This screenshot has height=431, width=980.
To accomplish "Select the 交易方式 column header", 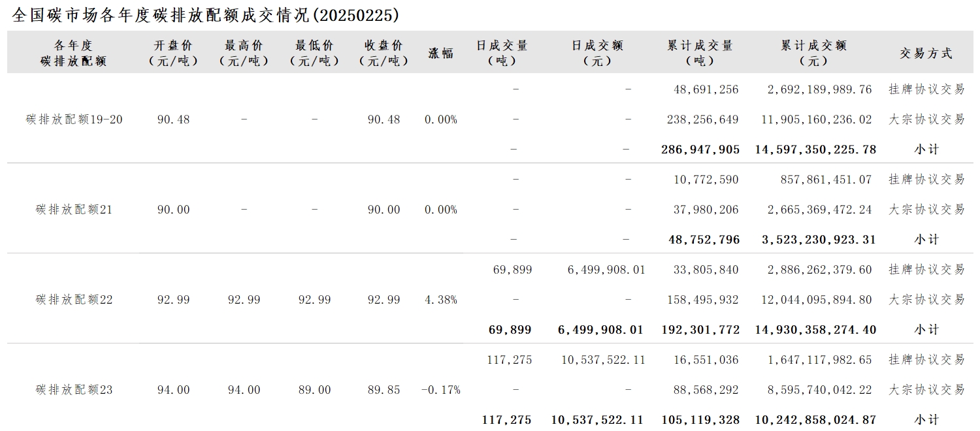I will [x=926, y=54].
